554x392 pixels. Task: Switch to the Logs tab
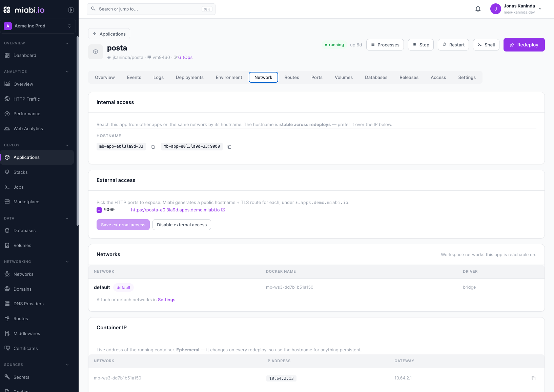tap(159, 78)
